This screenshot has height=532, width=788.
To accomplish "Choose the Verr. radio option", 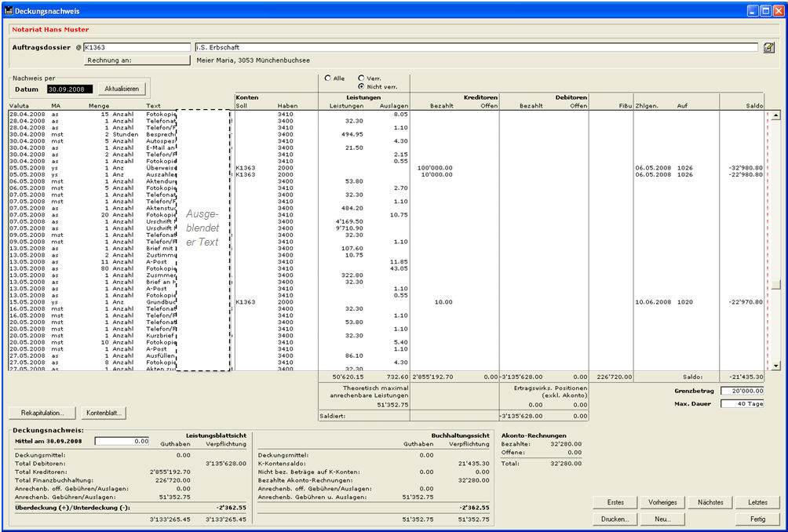I will (x=361, y=78).
